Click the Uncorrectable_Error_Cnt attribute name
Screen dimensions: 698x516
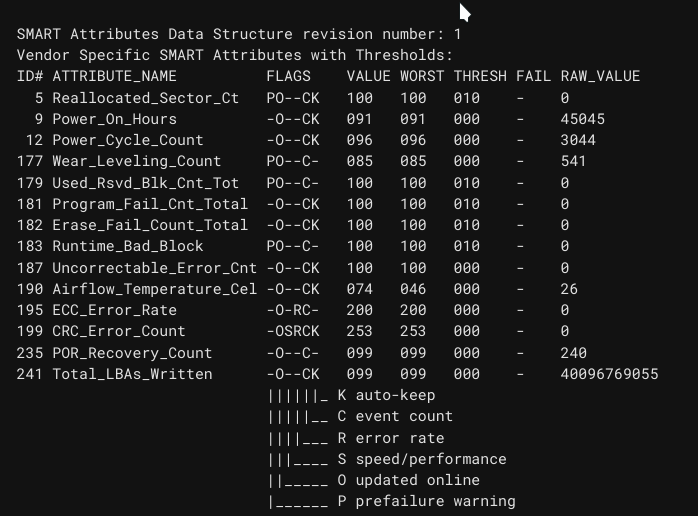pyautogui.click(x=154, y=268)
